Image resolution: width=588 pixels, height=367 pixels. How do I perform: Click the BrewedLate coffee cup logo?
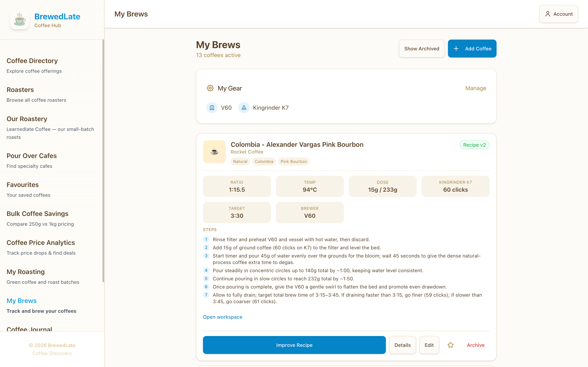tap(19, 20)
